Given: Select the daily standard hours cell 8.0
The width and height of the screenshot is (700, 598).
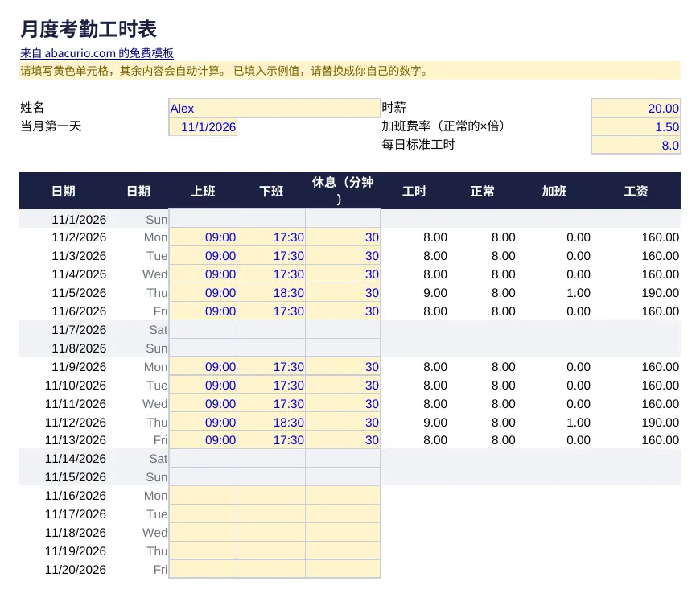Looking at the screenshot, I should tap(636, 145).
